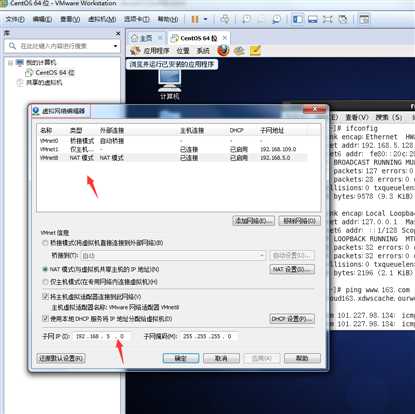Click the DHCP column header

(x=236, y=130)
